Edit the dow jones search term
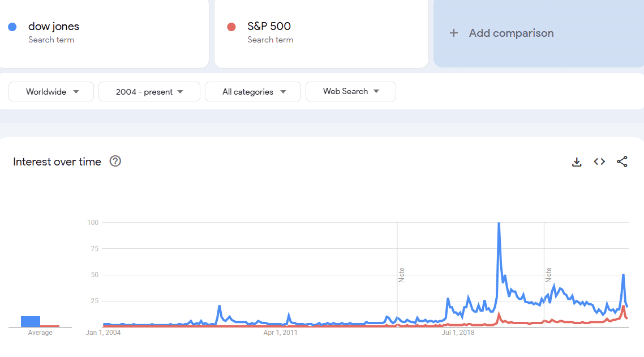The width and height of the screenshot is (644, 357). [x=54, y=26]
